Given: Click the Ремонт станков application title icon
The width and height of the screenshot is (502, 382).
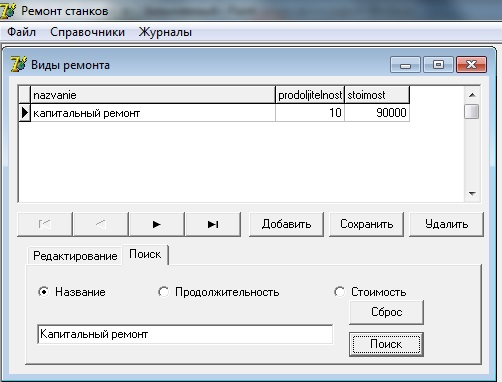Looking at the screenshot, I should click(x=8, y=11).
